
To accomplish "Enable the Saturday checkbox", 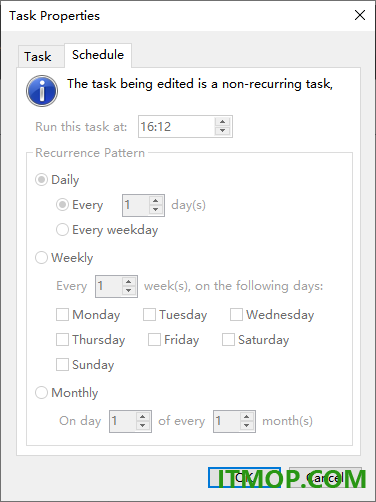I will click(x=228, y=340).
